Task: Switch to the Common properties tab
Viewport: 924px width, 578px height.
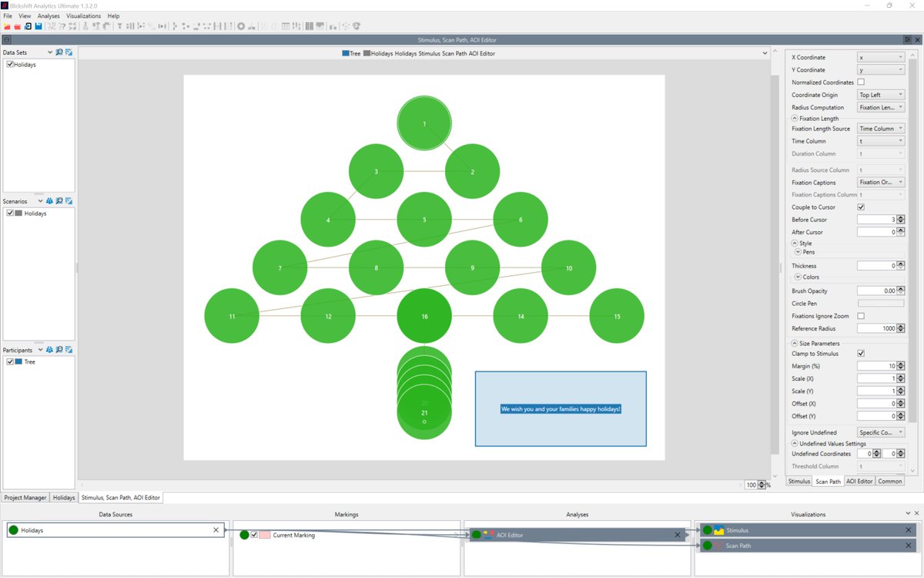Action: (889, 481)
